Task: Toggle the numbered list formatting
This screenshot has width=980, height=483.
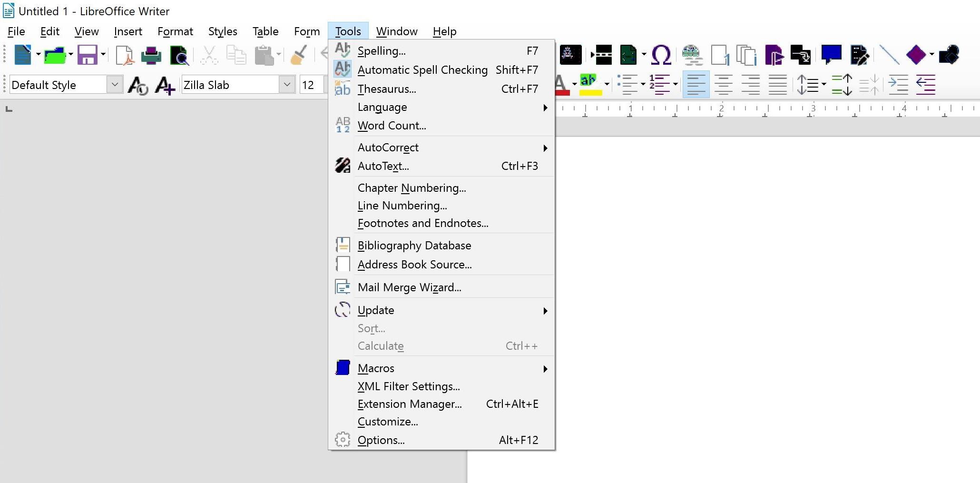Action: 660,84
